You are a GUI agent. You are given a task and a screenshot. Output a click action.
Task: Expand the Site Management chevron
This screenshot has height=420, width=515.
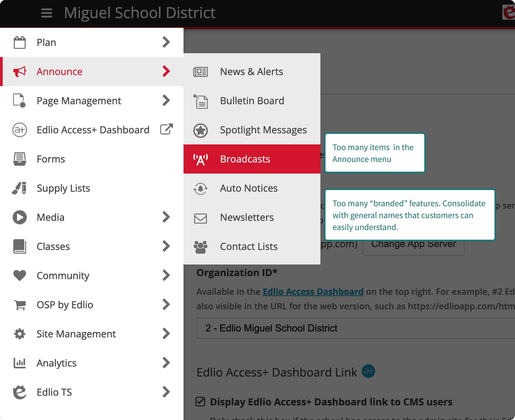pos(166,334)
